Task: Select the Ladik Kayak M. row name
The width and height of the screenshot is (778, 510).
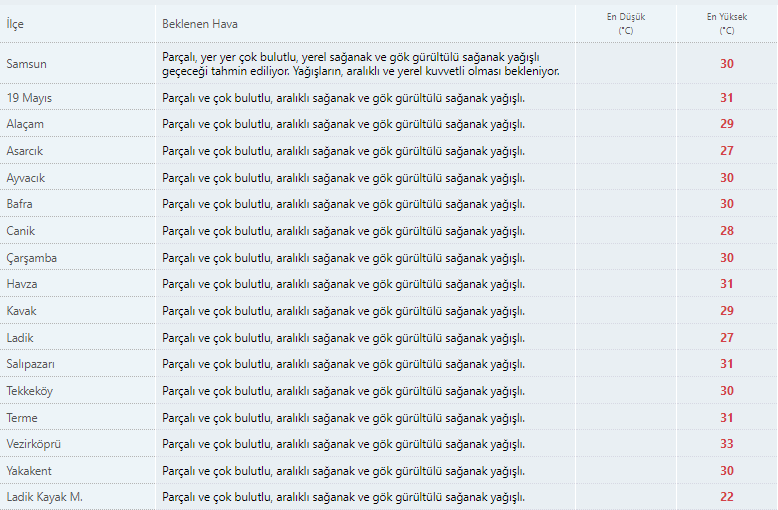Action: point(45,497)
